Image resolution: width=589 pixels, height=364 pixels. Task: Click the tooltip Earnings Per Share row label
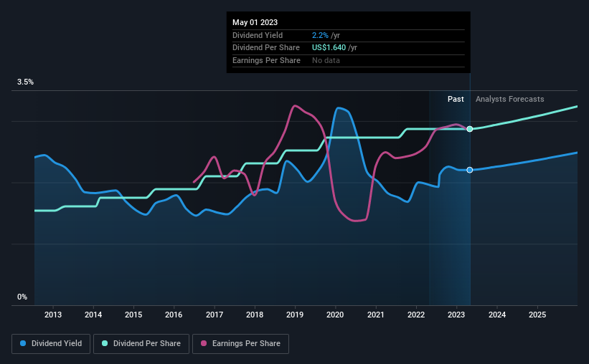pyautogui.click(x=266, y=60)
